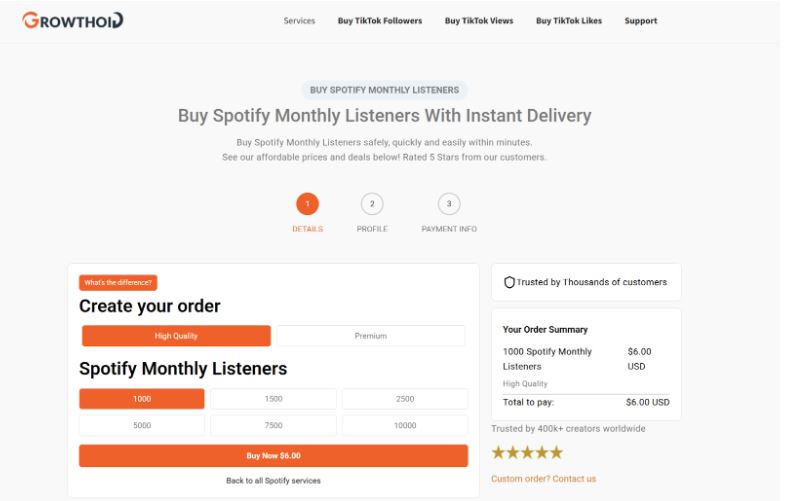Click the shield icon beside Trusted text
790x501 pixels.
(510, 283)
